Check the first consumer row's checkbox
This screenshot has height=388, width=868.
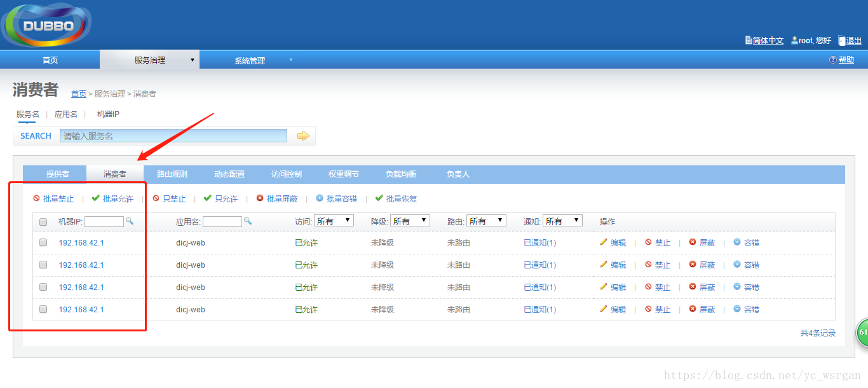43,242
